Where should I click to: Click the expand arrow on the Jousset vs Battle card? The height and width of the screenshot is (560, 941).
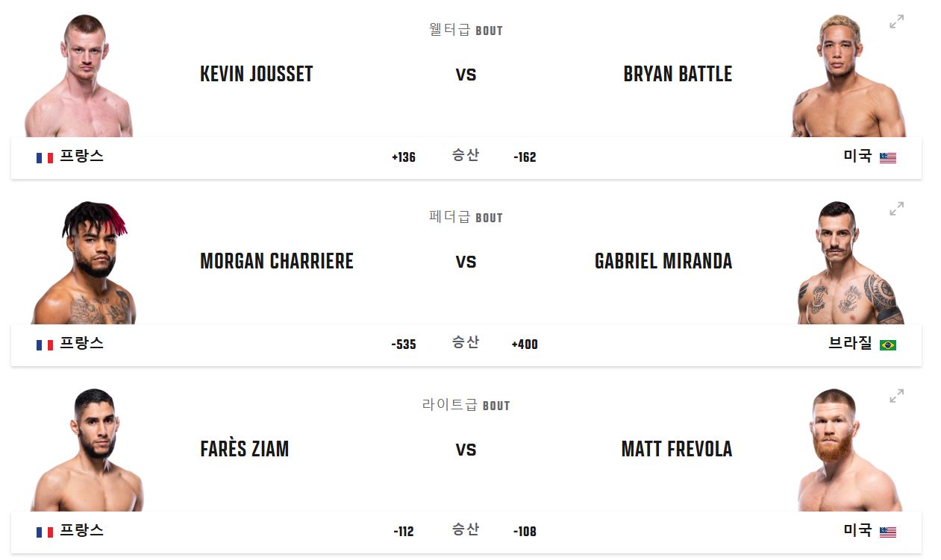point(897,22)
